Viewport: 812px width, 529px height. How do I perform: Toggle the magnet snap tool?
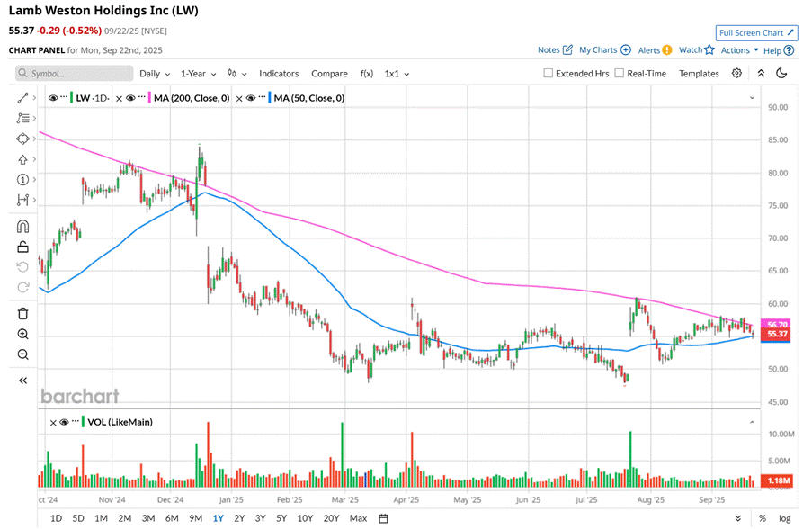[22, 227]
